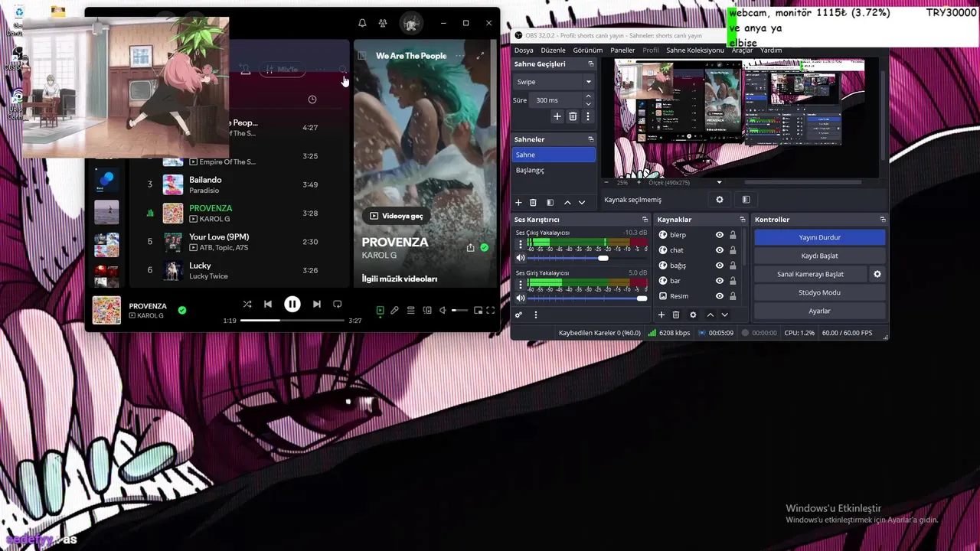Open Ses Karıştırıcı panel menu dots
The width and height of the screenshot is (980, 551).
536,315
